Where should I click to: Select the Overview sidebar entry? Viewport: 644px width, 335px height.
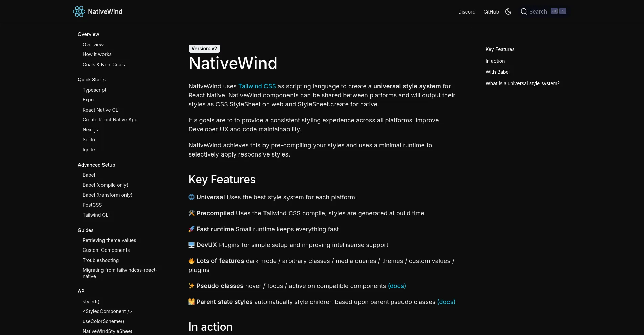(x=93, y=44)
